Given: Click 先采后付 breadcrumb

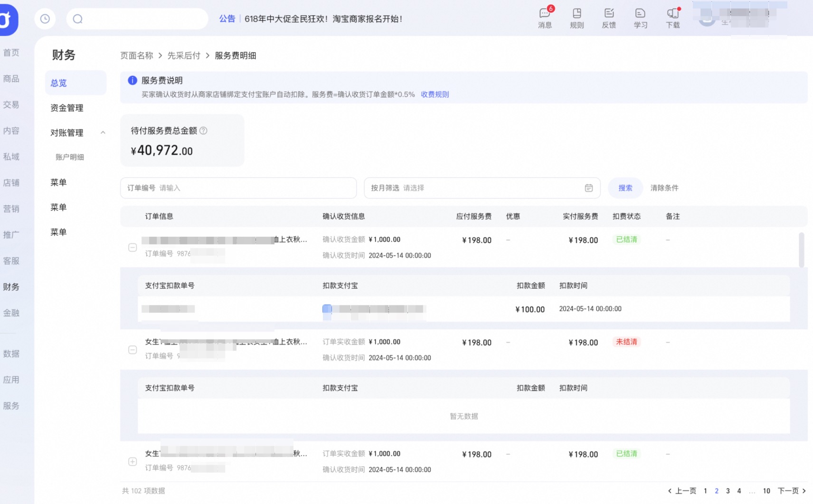Looking at the screenshot, I should [x=184, y=56].
